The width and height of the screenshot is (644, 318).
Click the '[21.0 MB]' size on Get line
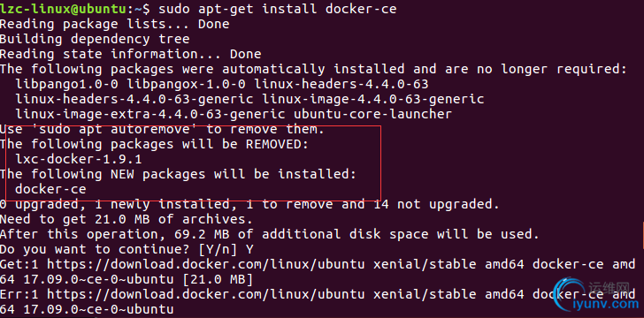pyautogui.click(x=218, y=279)
